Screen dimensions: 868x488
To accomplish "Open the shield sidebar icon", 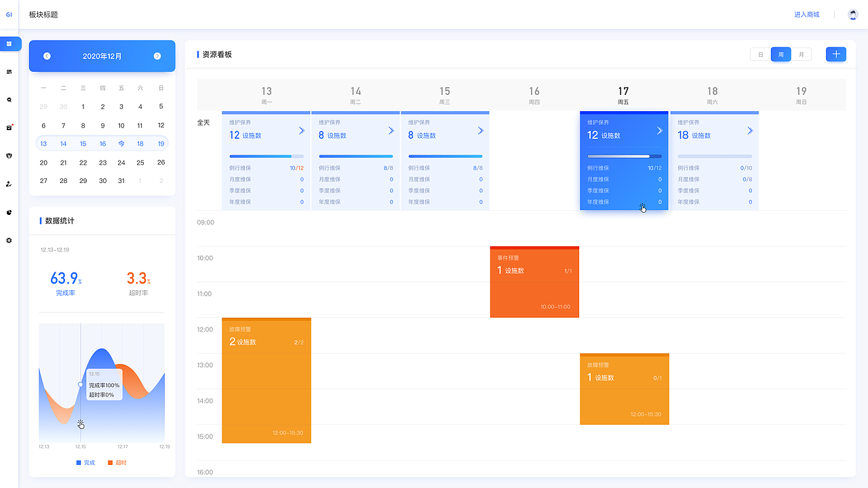I will coord(9,155).
